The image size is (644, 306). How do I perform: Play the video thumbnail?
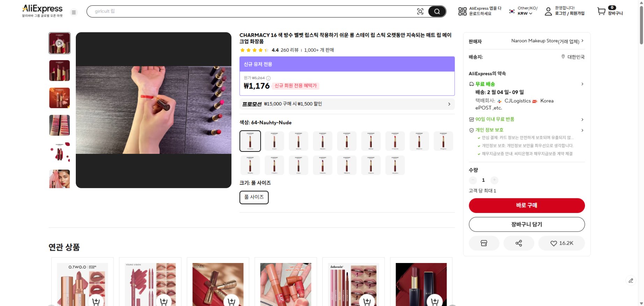coord(59,43)
